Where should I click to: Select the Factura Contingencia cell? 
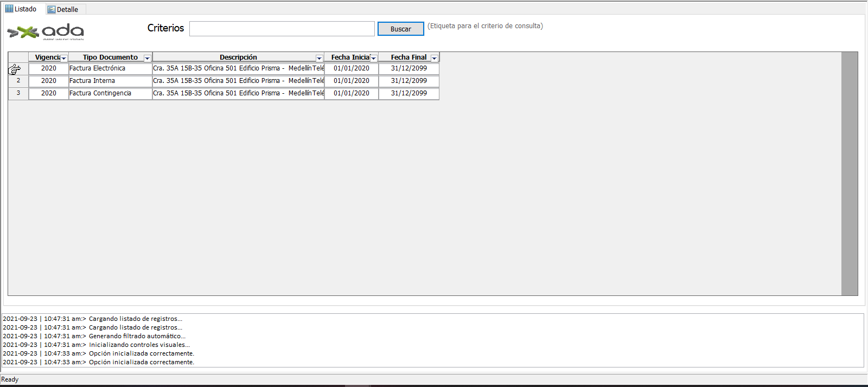click(110, 93)
